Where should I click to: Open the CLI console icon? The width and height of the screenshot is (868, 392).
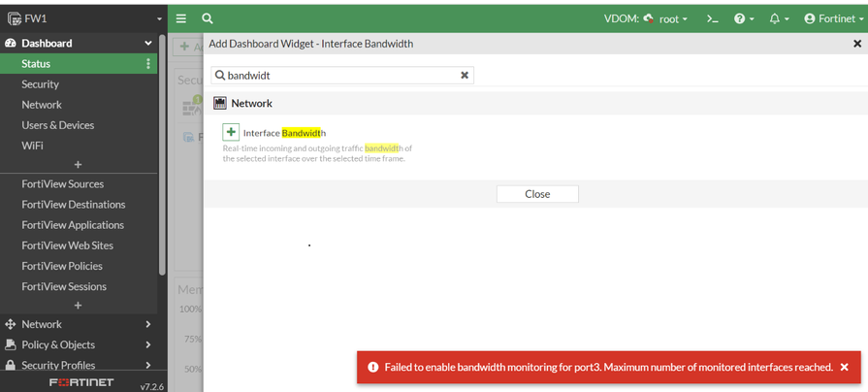click(x=713, y=18)
